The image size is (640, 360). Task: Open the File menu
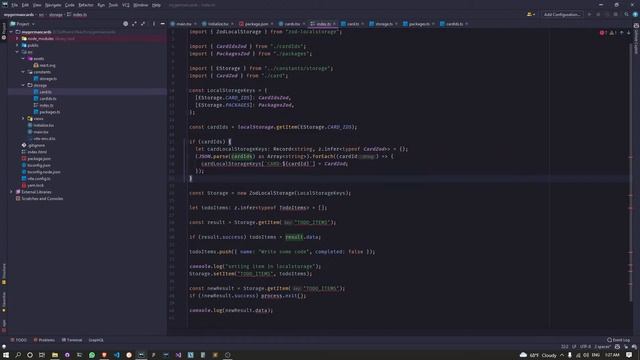click(x=15, y=5)
